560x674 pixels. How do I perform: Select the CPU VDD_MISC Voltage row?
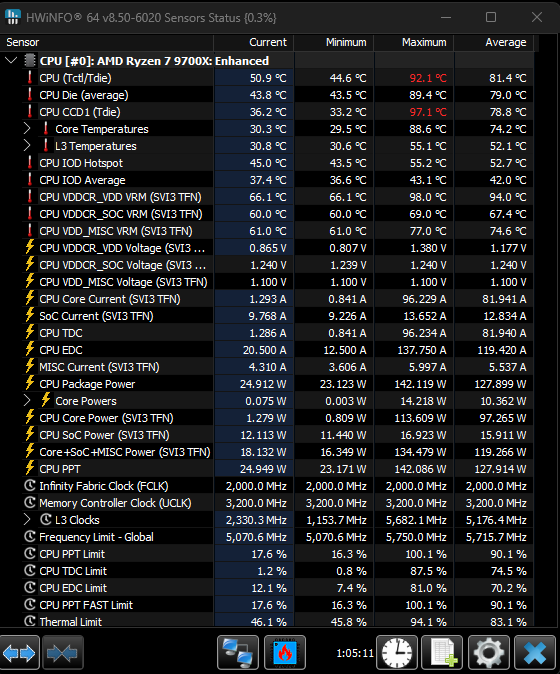pyautogui.click(x=266, y=282)
